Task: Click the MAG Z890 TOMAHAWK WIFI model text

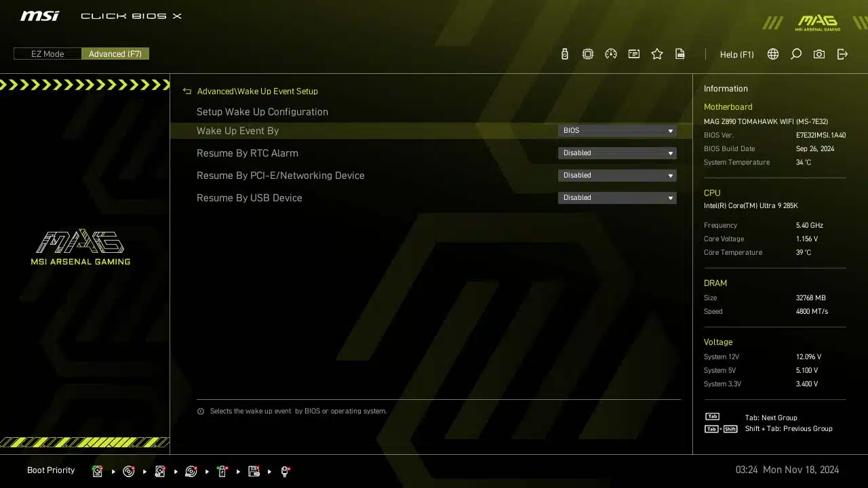Action: pyautogui.click(x=766, y=122)
